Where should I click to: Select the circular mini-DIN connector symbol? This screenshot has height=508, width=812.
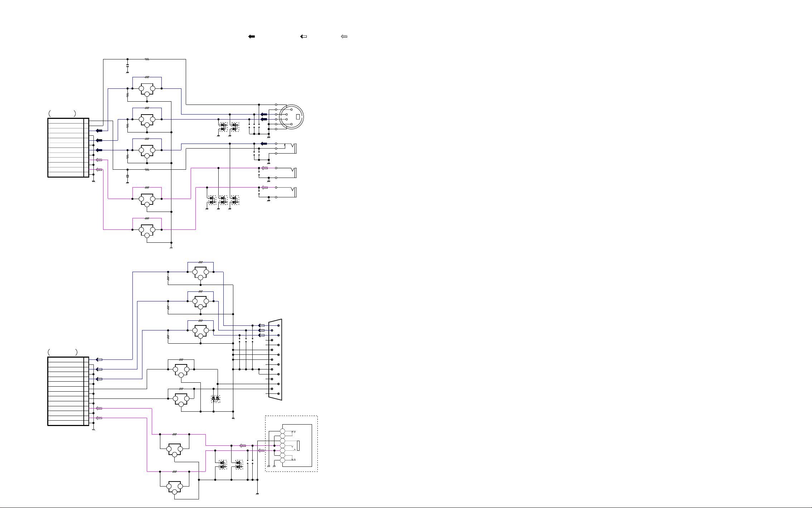point(291,117)
